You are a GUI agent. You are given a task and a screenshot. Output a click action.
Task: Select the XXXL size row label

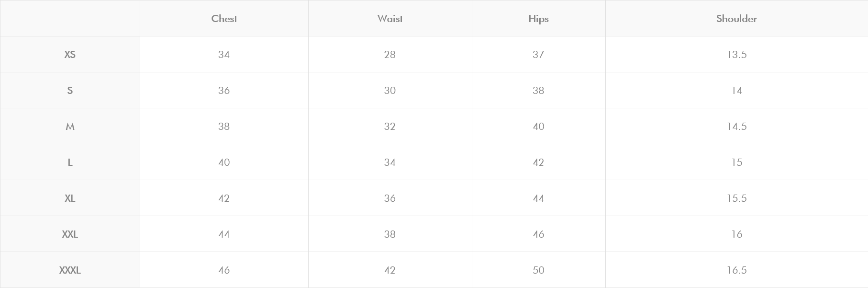(70, 270)
